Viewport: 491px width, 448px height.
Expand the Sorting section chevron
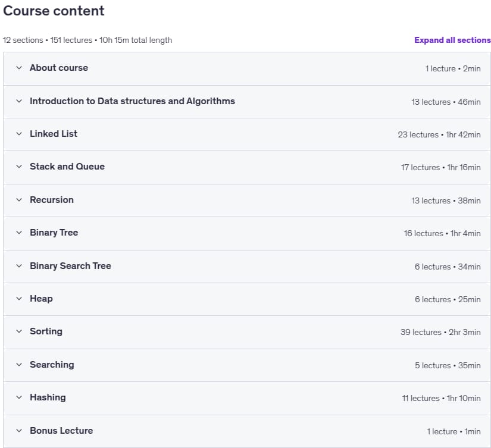click(x=19, y=331)
